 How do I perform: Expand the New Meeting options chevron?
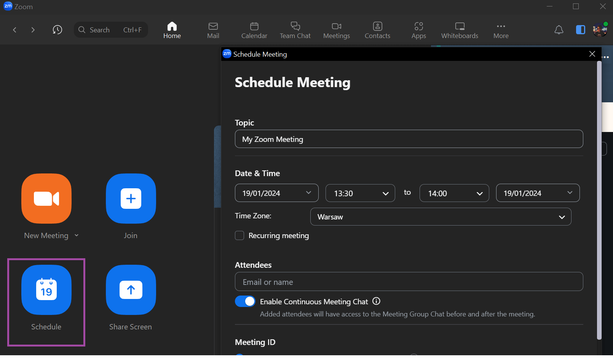point(77,235)
